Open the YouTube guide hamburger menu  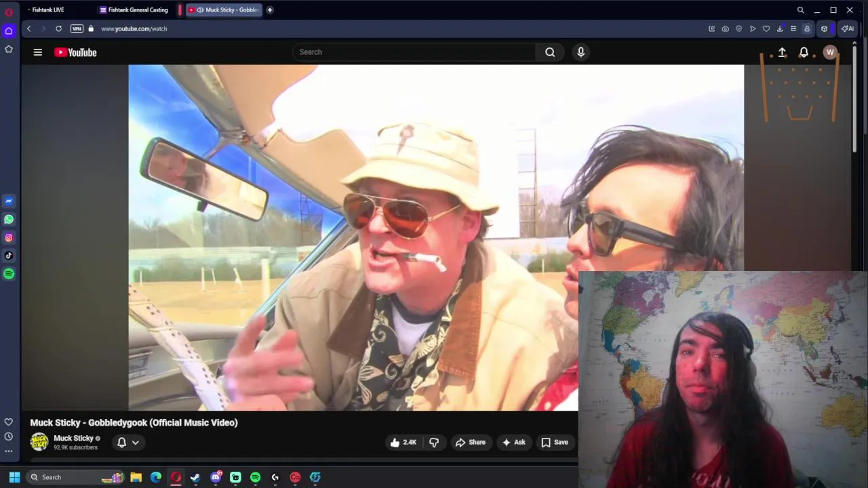point(38,52)
